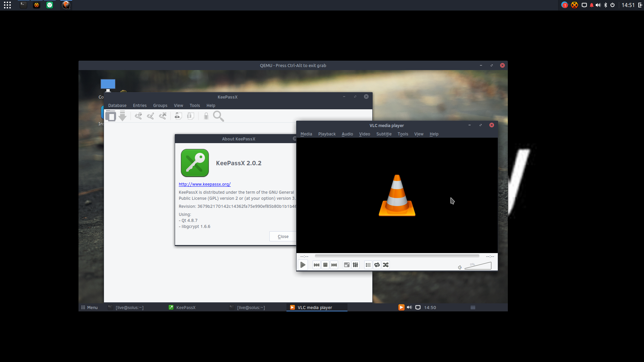The width and height of the screenshot is (644, 362).
Task: Click the Qt 4.8.7 line
Action: [x=188, y=221]
